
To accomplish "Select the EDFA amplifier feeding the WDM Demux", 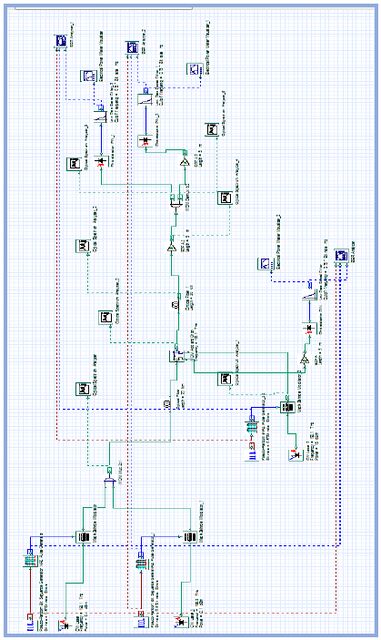I will [x=171, y=247].
